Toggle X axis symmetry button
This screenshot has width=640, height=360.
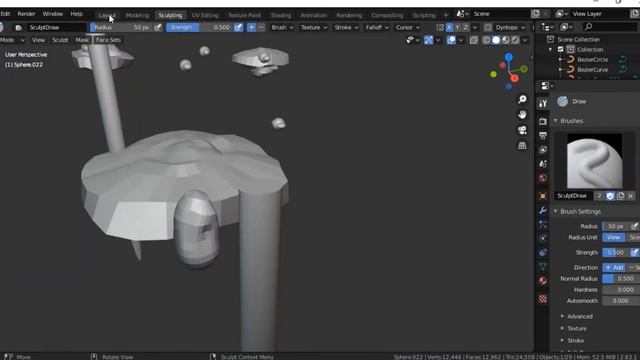(x=449, y=27)
